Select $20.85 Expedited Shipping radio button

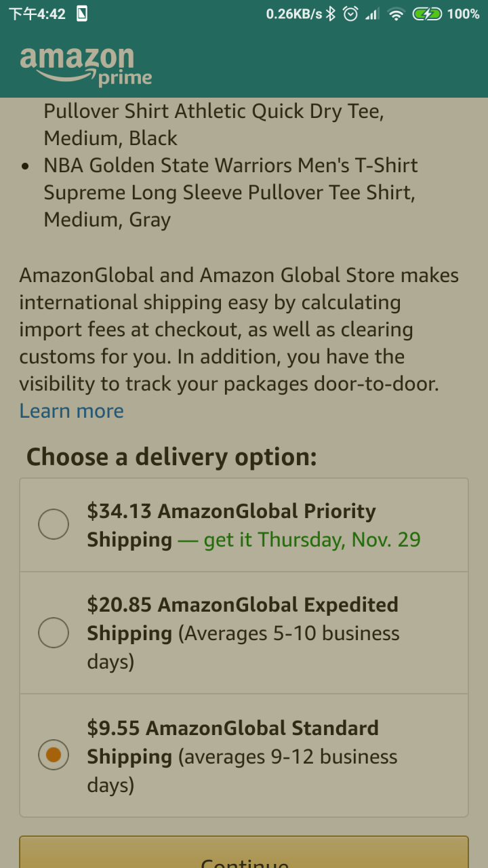tap(54, 633)
